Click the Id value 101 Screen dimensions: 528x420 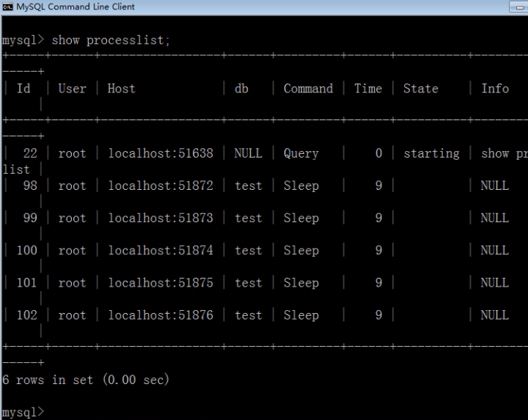27,283
